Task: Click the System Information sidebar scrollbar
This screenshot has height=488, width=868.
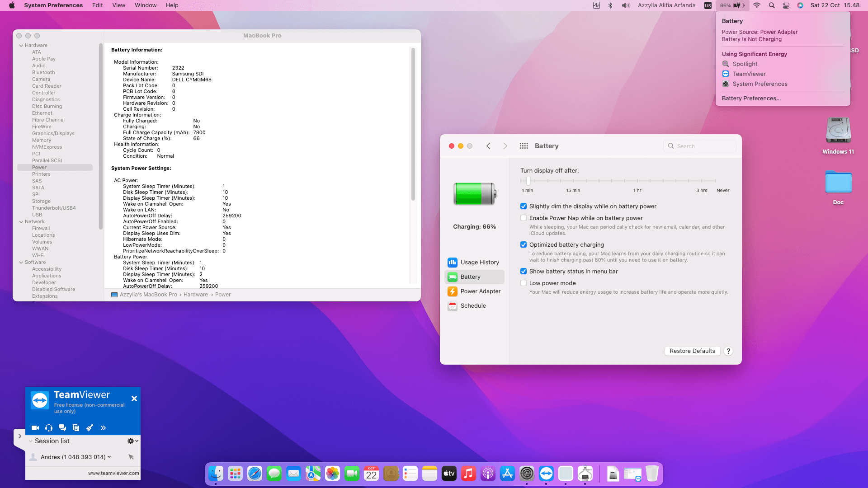Action: (x=100, y=136)
